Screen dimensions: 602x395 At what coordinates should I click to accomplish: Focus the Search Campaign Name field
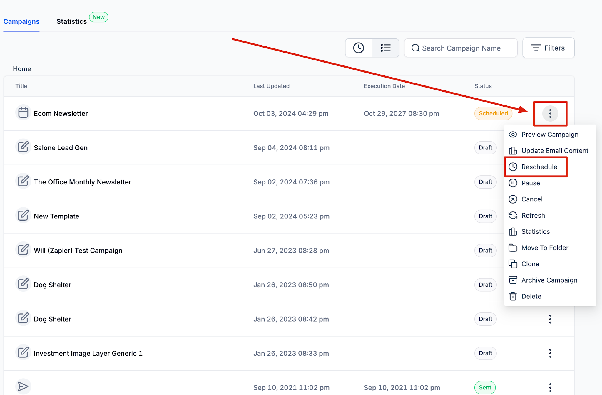tap(460, 48)
